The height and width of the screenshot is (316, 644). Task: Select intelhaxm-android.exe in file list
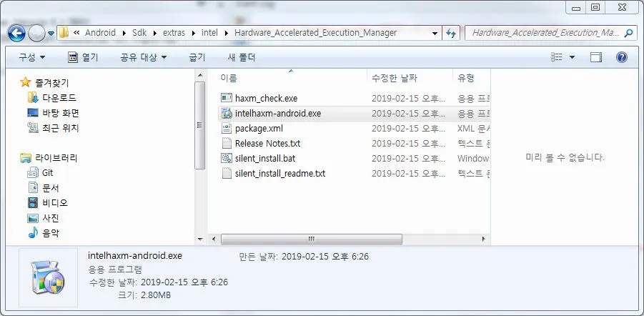[x=278, y=114]
